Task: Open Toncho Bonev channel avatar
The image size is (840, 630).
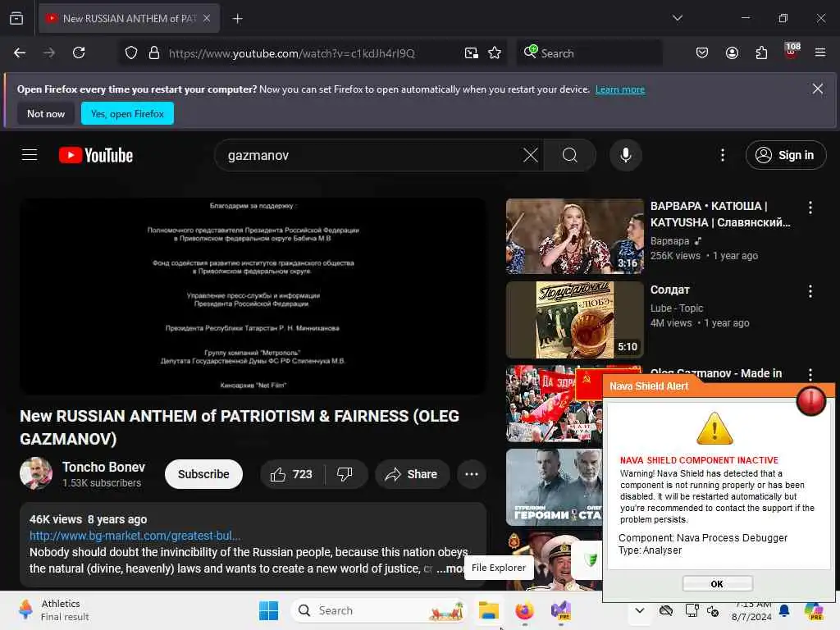Action: (x=36, y=473)
